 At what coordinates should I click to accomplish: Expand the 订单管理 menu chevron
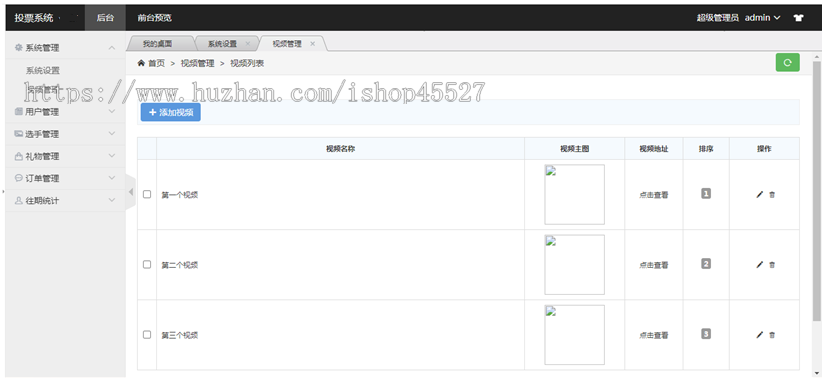[111, 178]
